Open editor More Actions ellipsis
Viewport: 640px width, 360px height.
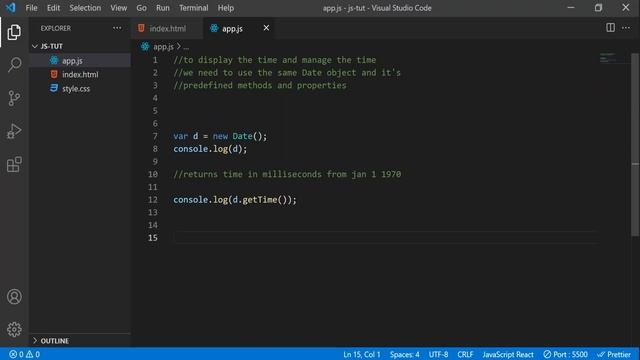[x=626, y=28]
